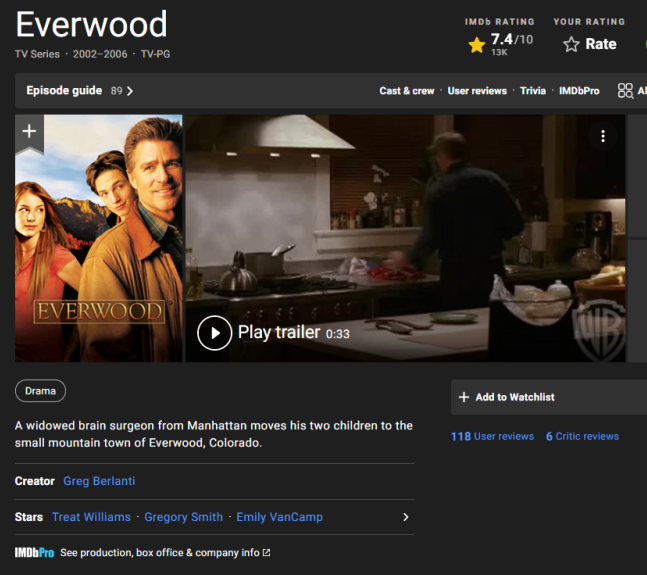Click the Play trailer circle button
The width and height of the screenshot is (647, 575).
214,333
